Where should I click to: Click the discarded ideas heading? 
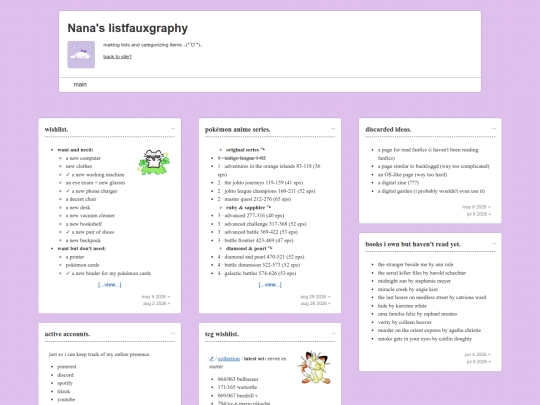[388, 129]
